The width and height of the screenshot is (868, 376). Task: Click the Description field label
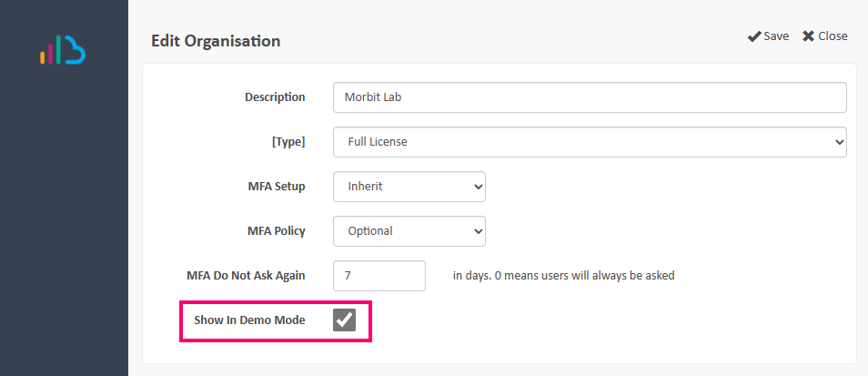[275, 97]
